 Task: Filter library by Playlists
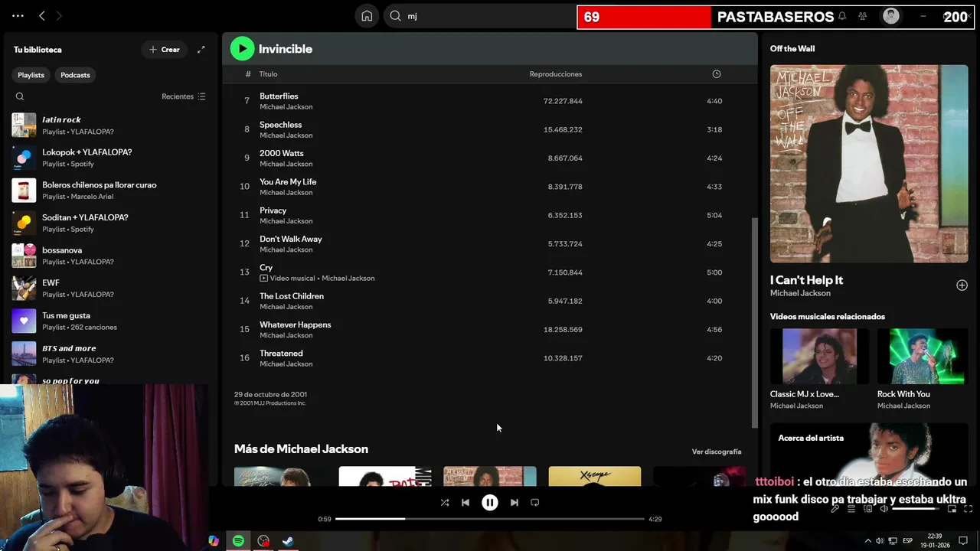(x=31, y=75)
